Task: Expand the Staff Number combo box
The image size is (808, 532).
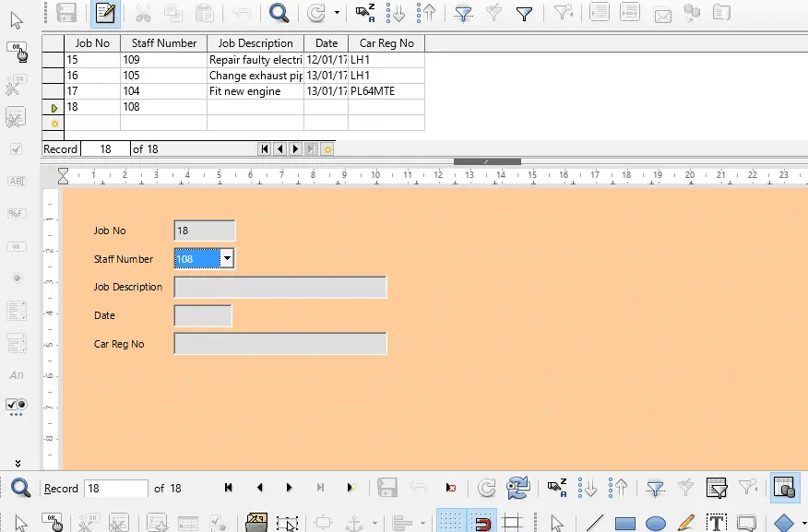Action: point(227,258)
